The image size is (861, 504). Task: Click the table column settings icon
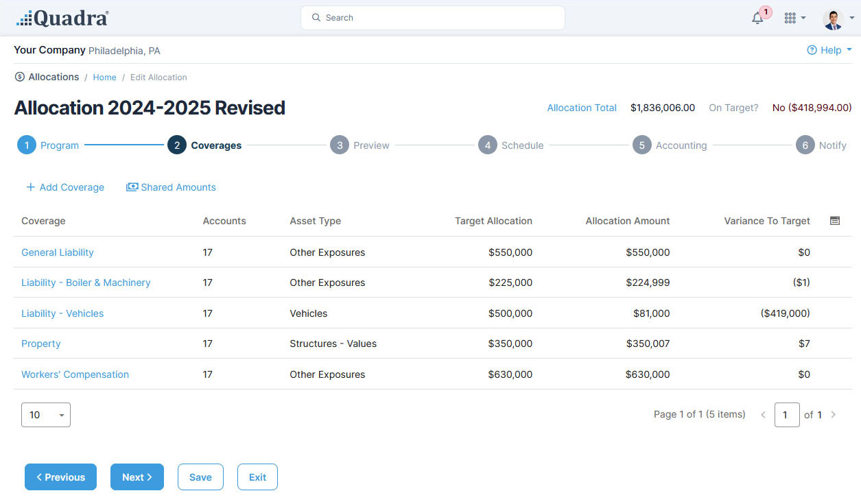[x=835, y=221]
